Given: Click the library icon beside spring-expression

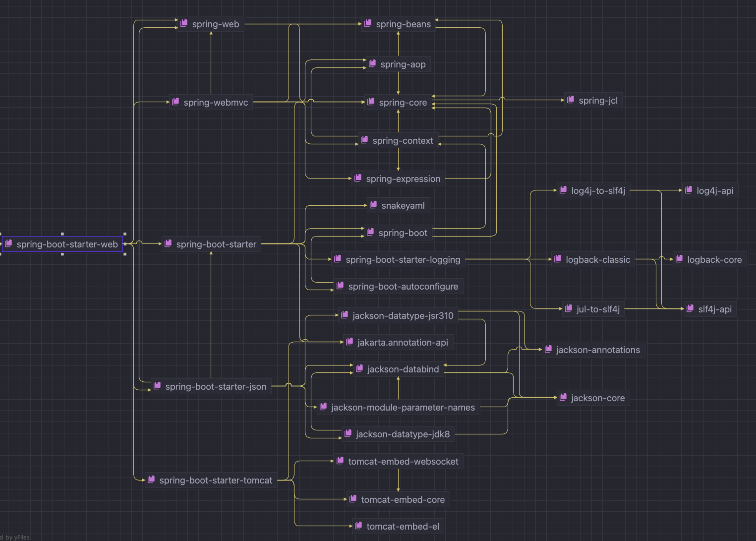Looking at the screenshot, I should pyautogui.click(x=358, y=178).
